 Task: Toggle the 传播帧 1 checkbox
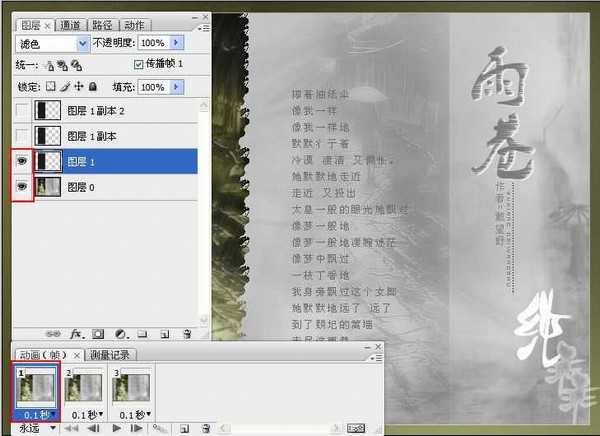[139, 65]
